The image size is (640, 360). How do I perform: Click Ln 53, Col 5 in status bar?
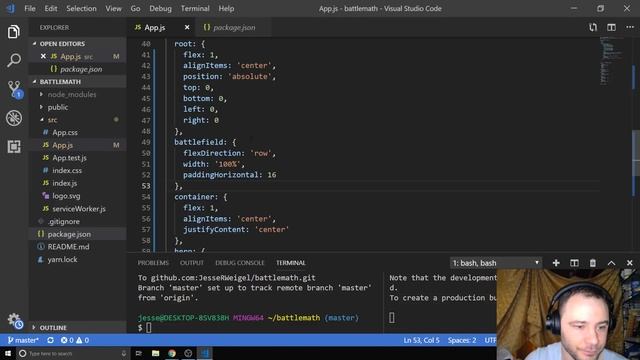coord(422,340)
